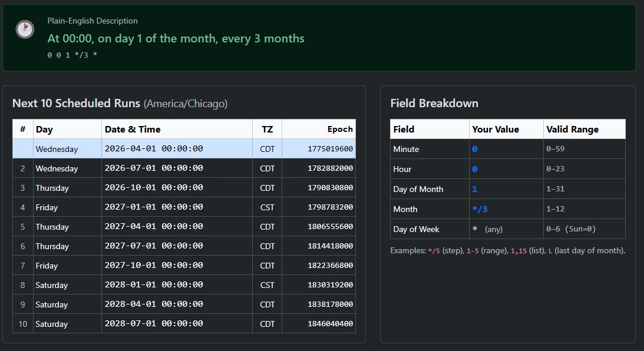This screenshot has width=644, height=351.
Task: Click the CST badge on row 4
Action: tap(267, 207)
